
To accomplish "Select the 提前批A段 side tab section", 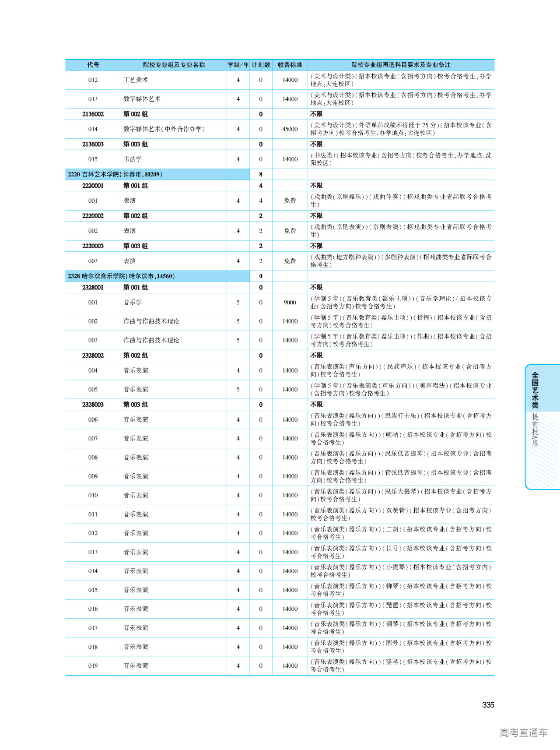I will (535, 430).
